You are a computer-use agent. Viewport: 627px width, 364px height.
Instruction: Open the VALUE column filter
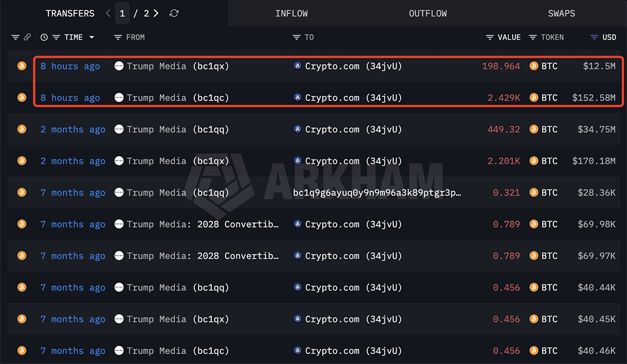pos(489,37)
